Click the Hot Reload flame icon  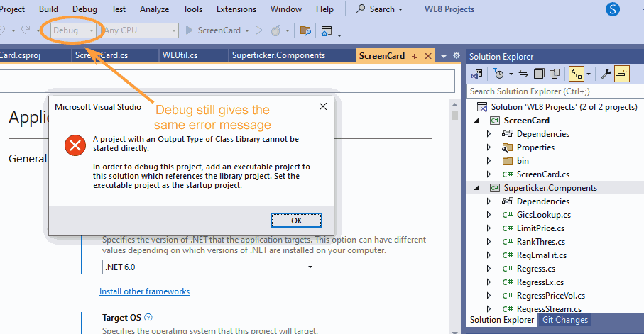point(276,30)
